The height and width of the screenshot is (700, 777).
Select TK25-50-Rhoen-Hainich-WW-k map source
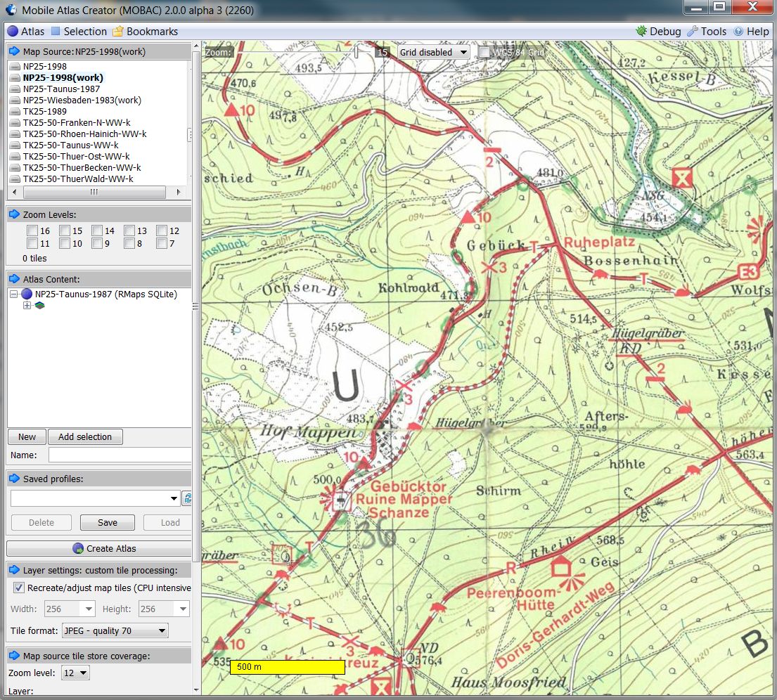coord(85,134)
